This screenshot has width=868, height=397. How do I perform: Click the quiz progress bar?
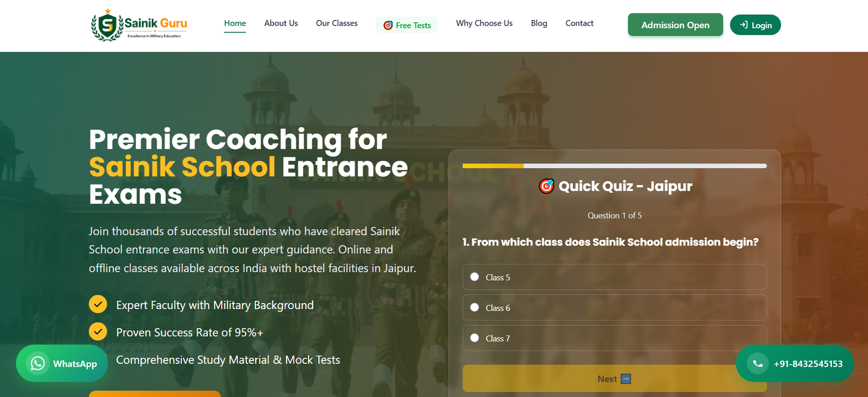(x=615, y=166)
